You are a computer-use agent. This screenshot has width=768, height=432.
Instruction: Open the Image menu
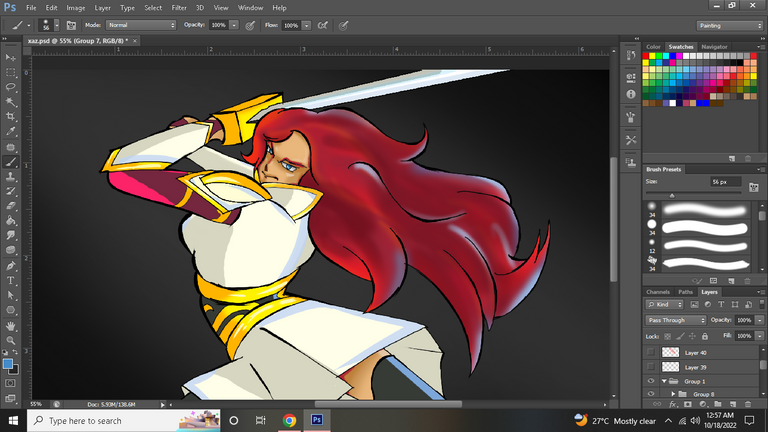pyautogui.click(x=75, y=8)
